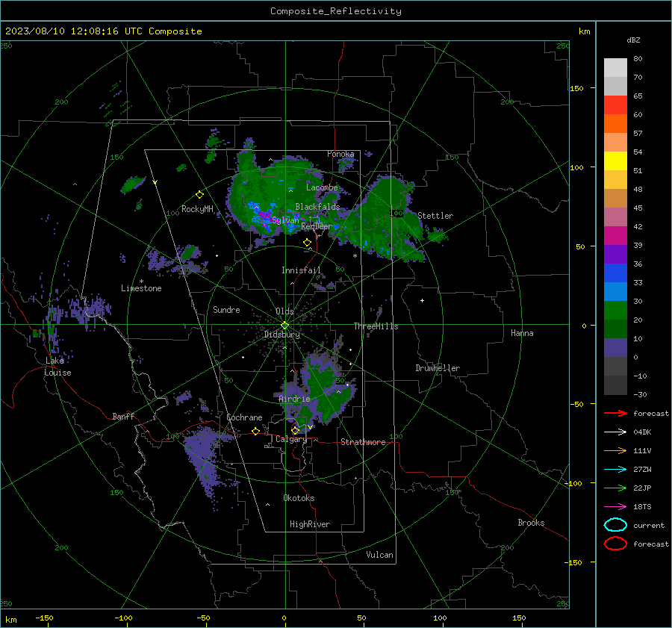
Task: Click the asterisk marker above Limestone
Action: pos(141,282)
